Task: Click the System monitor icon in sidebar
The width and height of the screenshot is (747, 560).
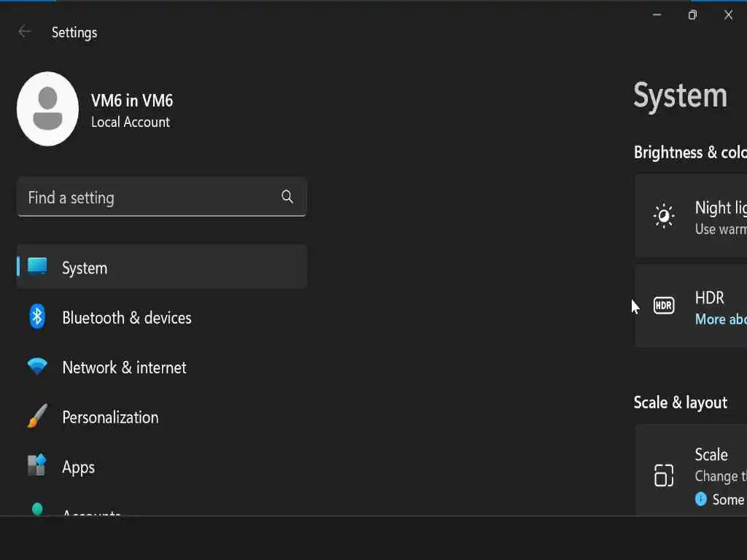Action: coord(37,267)
